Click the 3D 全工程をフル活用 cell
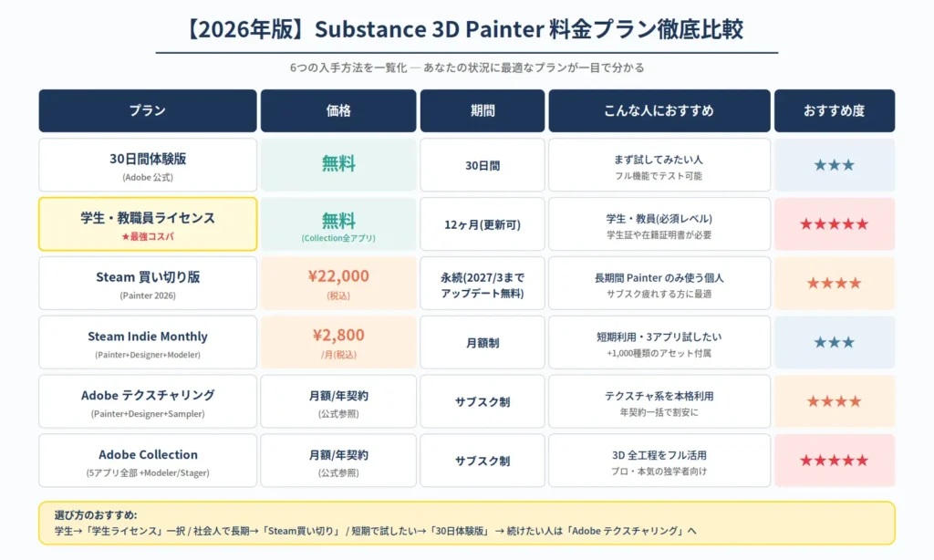 (659, 461)
